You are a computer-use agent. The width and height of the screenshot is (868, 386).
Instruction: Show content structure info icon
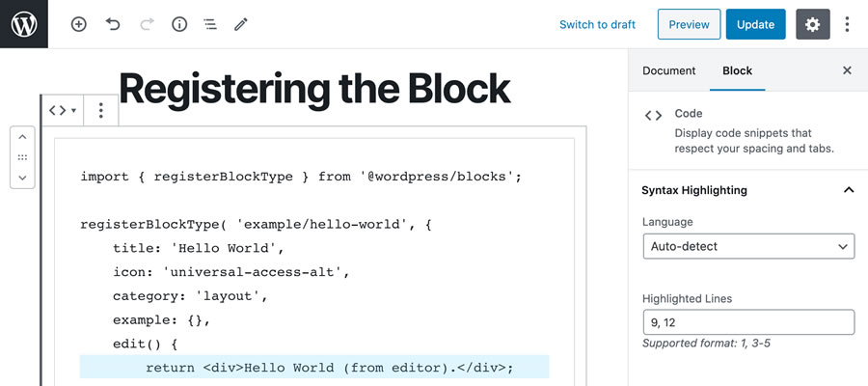tap(178, 24)
